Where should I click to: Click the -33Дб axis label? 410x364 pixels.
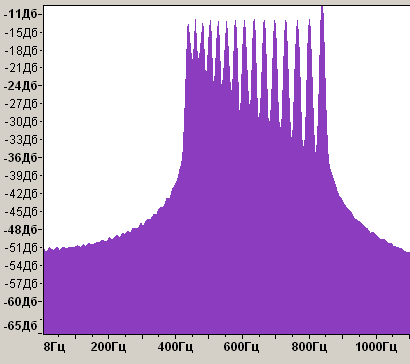click(21, 140)
